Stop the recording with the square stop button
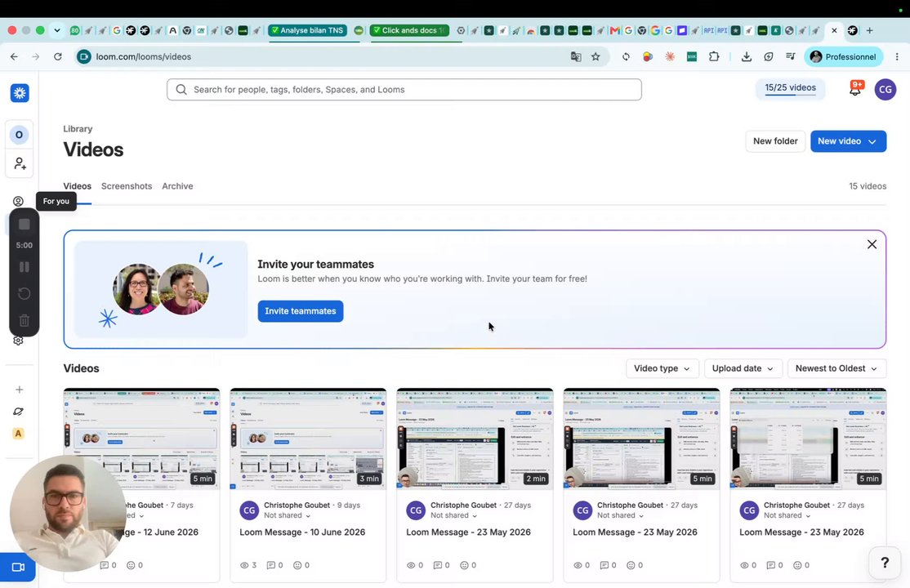910x588 pixels. [25, 224]
